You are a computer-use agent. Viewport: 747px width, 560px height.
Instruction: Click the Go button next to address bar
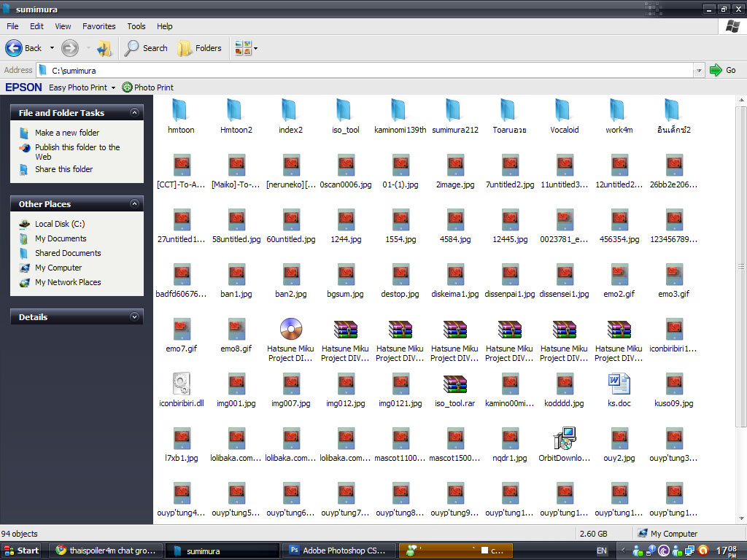pyautogui.click(x=723, y=70)
